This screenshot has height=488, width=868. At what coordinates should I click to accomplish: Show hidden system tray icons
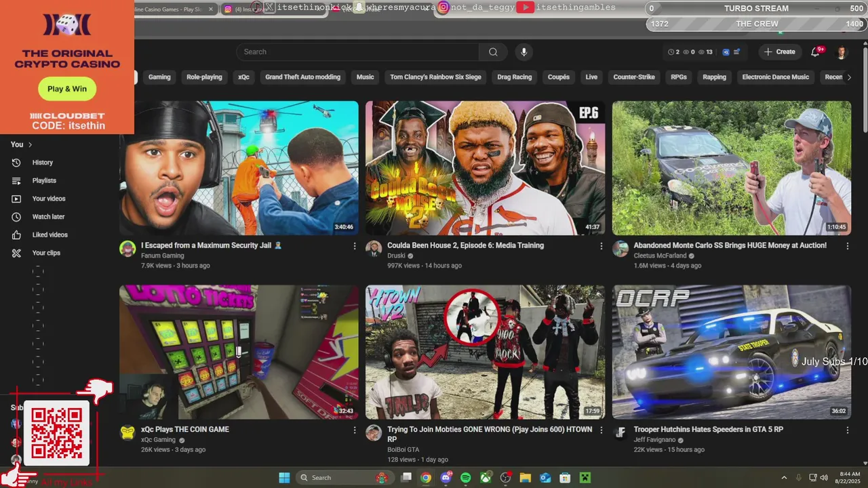point(784,478)
